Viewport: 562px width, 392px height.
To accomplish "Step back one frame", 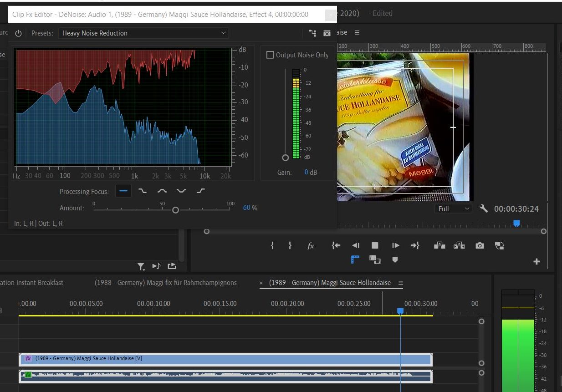I will pyautogui.click(x=356, y=245).
